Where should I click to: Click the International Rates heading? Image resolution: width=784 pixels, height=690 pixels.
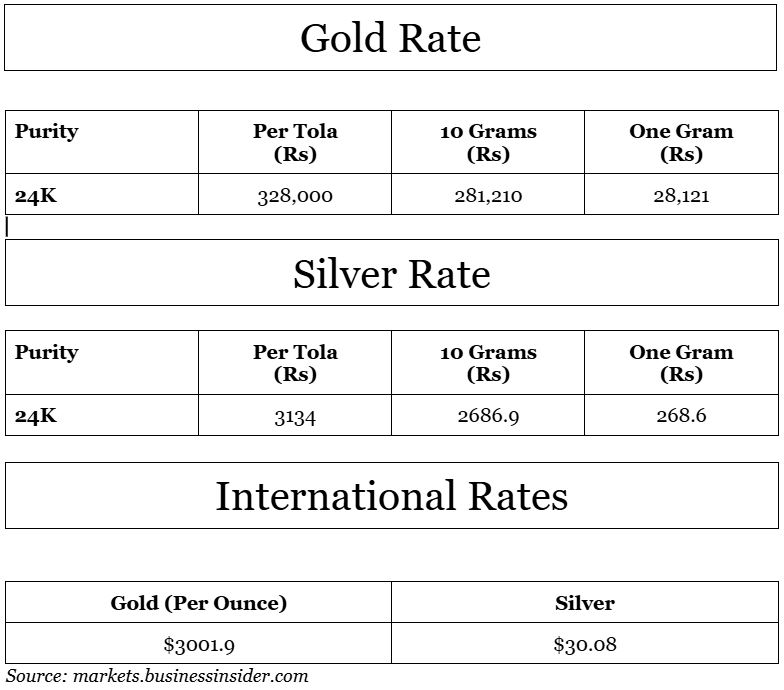pos(392,496)
